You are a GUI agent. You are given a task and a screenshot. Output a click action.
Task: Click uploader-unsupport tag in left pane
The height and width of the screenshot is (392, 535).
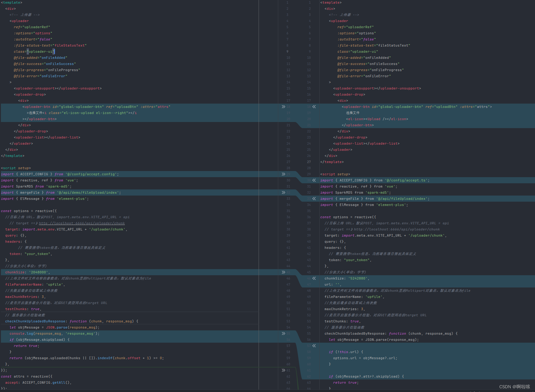point(58,88)
